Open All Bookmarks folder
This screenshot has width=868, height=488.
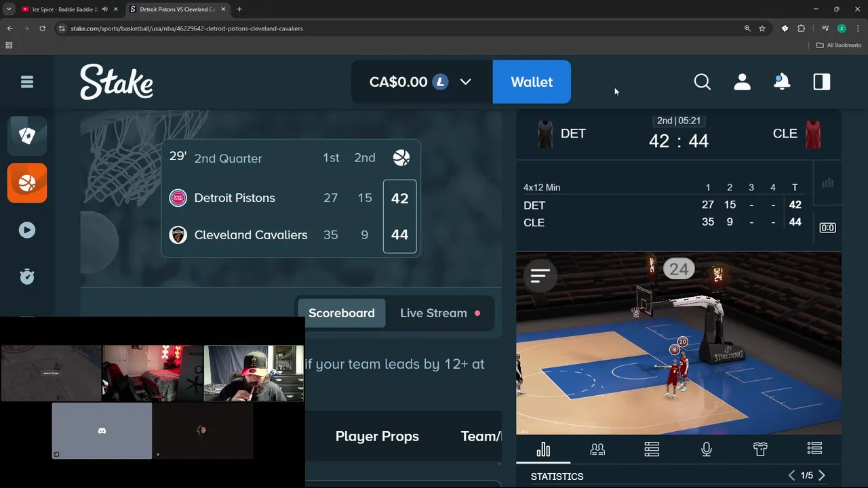pos(839,45)
